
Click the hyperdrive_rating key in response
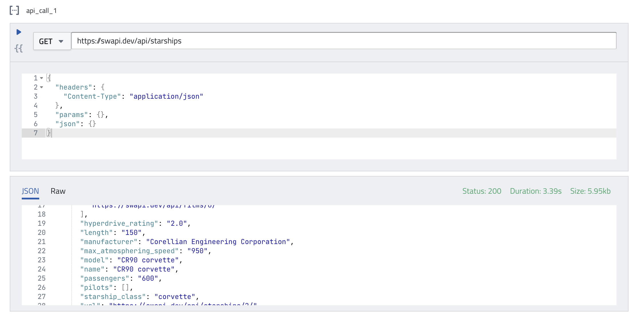[119, 223]
